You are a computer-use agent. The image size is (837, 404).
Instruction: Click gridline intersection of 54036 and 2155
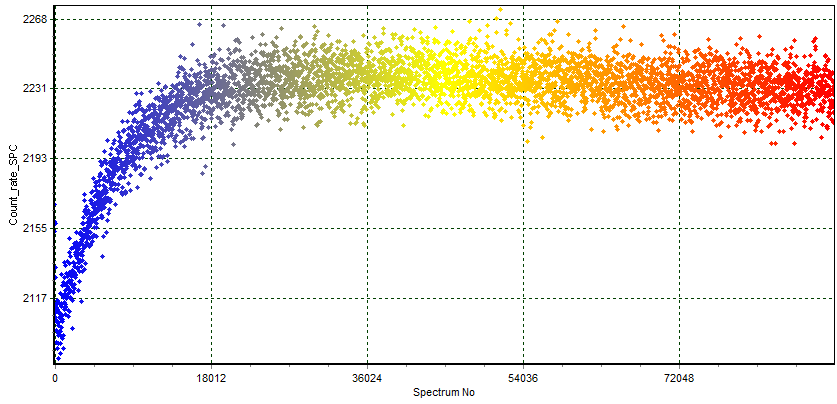523,229
